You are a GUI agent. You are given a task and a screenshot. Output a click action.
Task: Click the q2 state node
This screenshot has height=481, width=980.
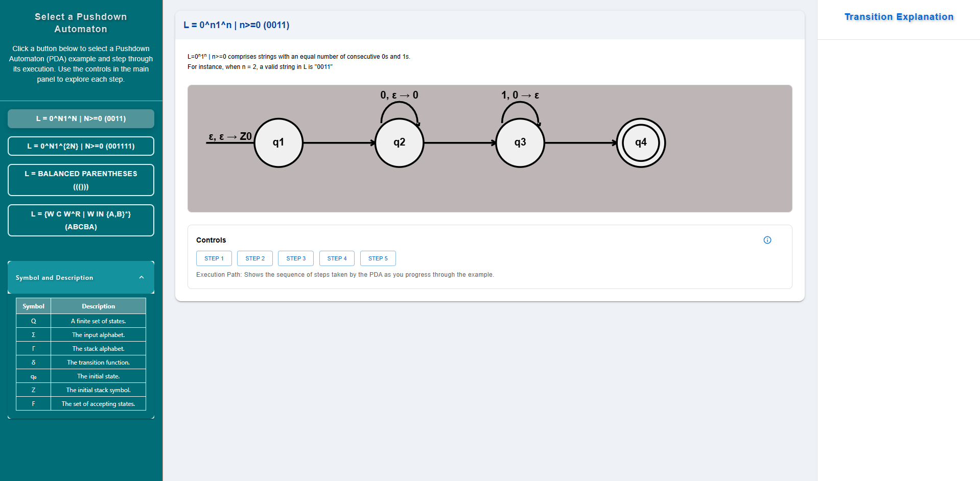tap(399, 142)
